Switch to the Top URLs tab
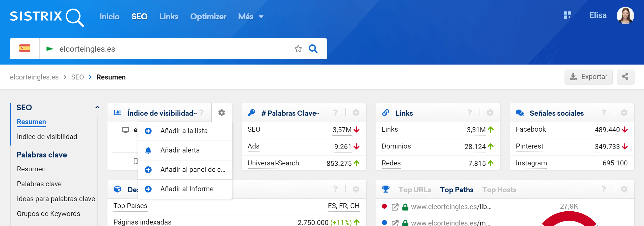This screenshot has height=226, width=644. coord(414,190)
